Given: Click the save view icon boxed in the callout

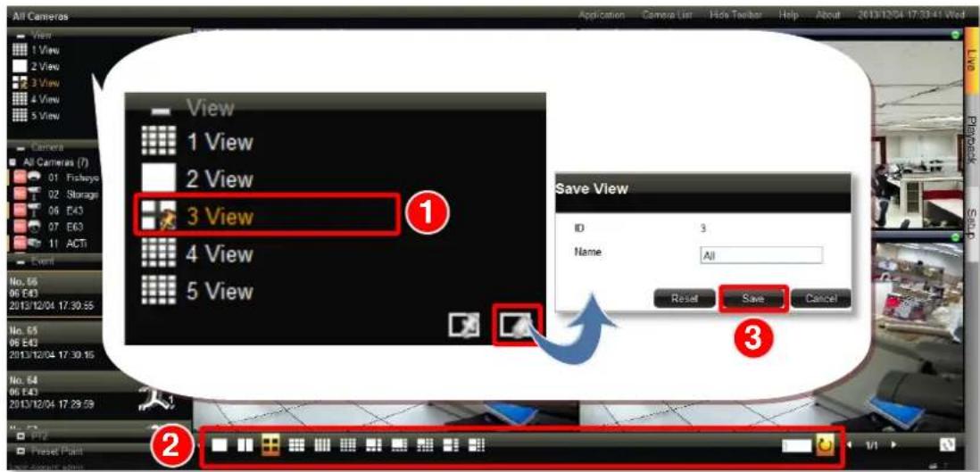Looking at the screenshot, I should click(517, 325).
